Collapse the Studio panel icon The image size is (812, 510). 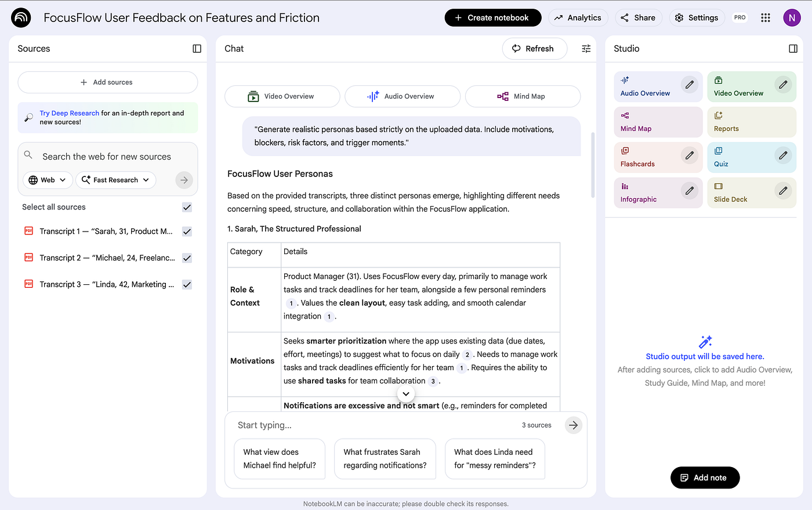pos(793,49)
